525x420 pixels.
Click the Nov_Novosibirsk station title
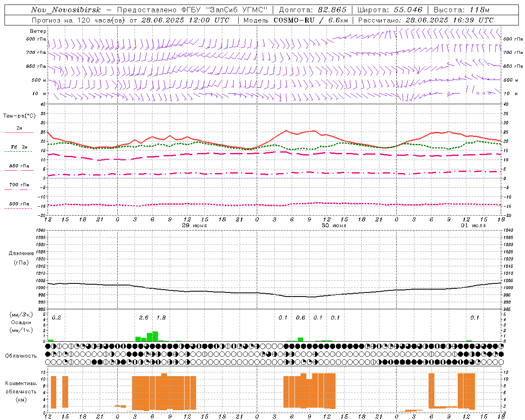[x=66, y=10]
